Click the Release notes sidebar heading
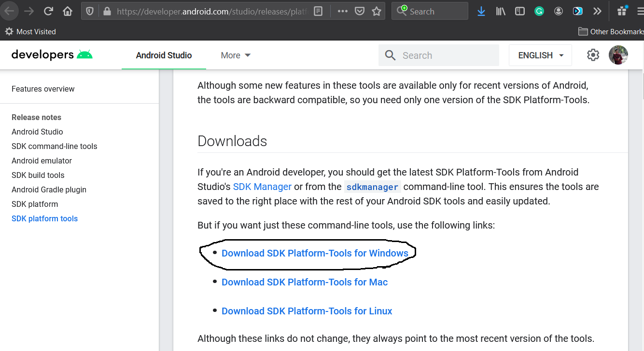Image resolution: width=644 pixels, height=351 pixels. click(36, 117)
